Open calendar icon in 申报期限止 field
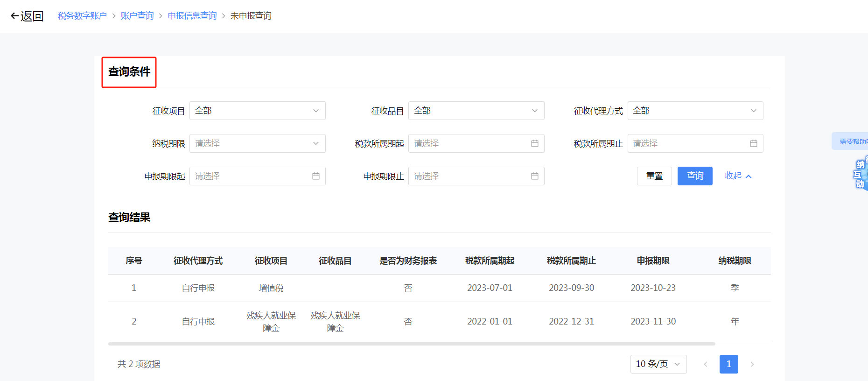This screenshot has height=381, width=868. [534, 176]
